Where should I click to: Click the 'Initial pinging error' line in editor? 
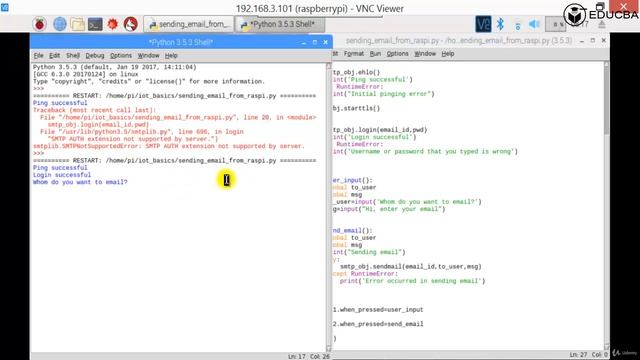(384, 94)
